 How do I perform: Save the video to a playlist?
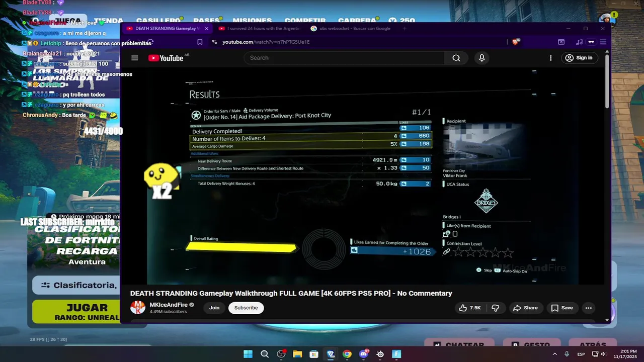561,308
